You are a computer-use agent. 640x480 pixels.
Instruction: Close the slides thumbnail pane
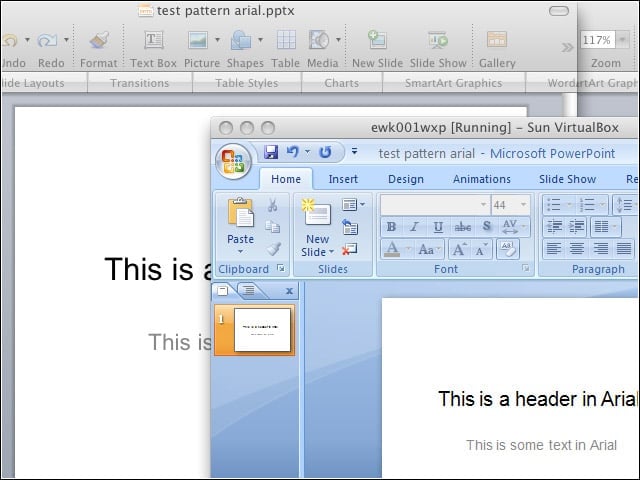pos(289,291)
